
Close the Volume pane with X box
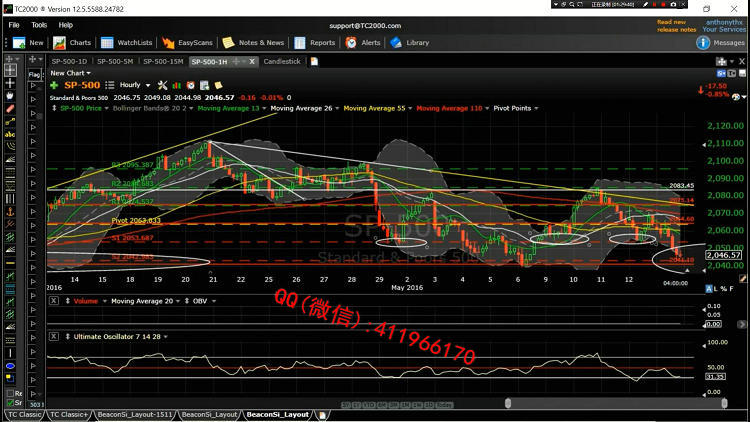point(54,300)
